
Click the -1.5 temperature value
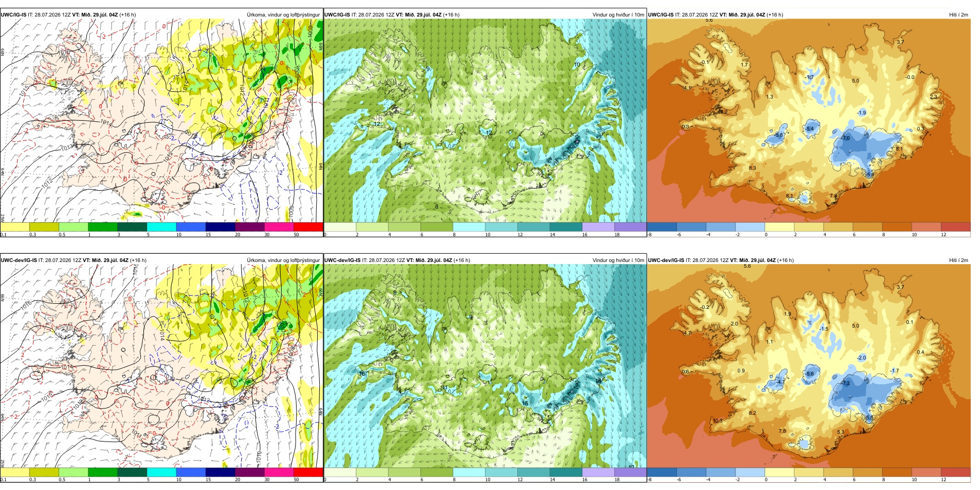[824, 329]
